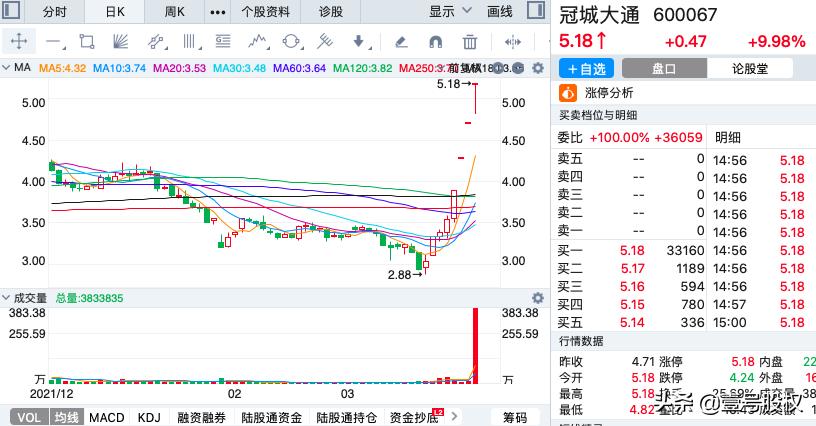Click the MA60:3.64 legend value
Screen dimensions: 816x426
(299, 68)
